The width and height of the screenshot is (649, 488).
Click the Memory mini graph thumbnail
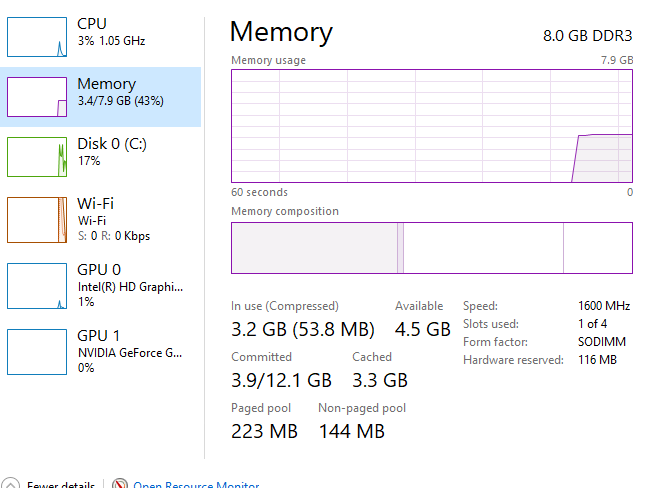point(37,97)
